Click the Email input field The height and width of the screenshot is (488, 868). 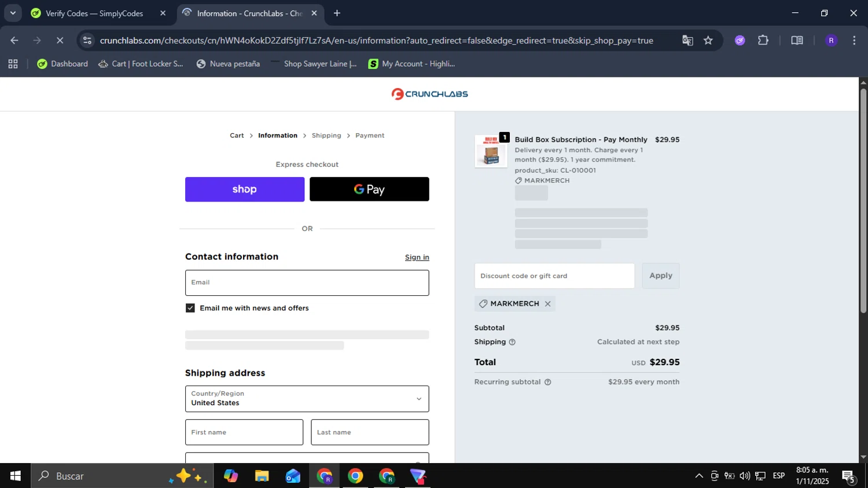[307, 282]
